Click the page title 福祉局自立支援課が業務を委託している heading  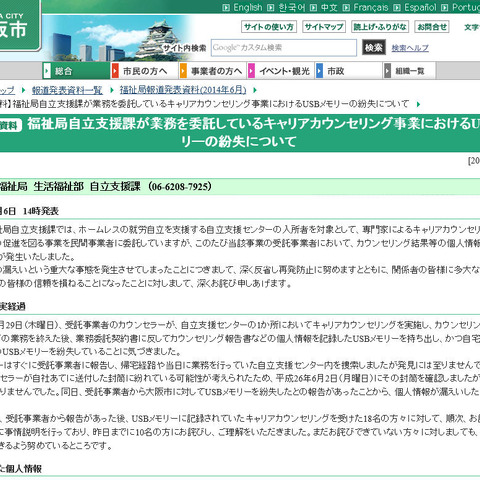coord(240,133)
